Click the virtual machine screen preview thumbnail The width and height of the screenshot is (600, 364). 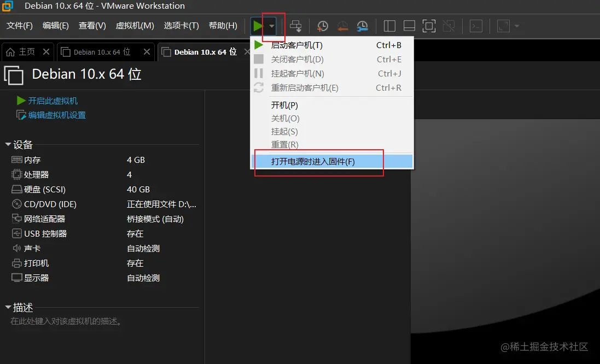[505, 241]
